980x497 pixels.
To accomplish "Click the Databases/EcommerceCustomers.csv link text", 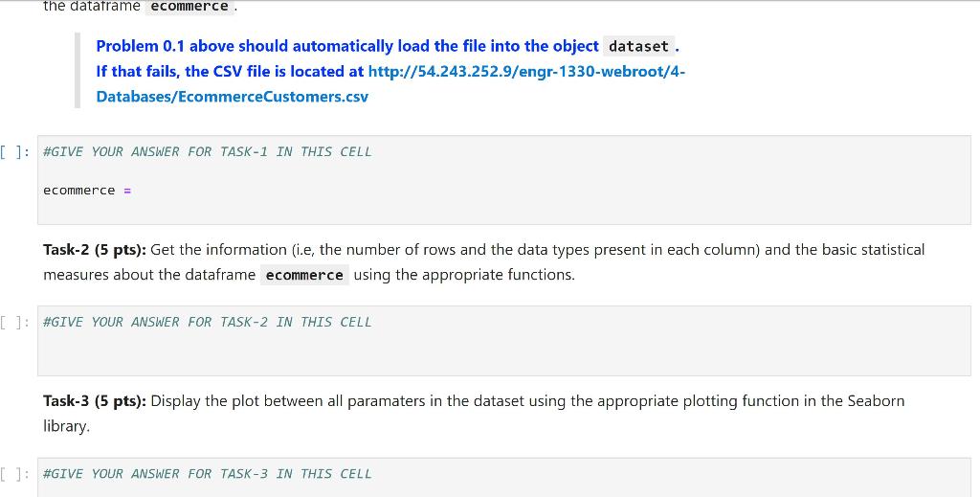I will 232,97.
